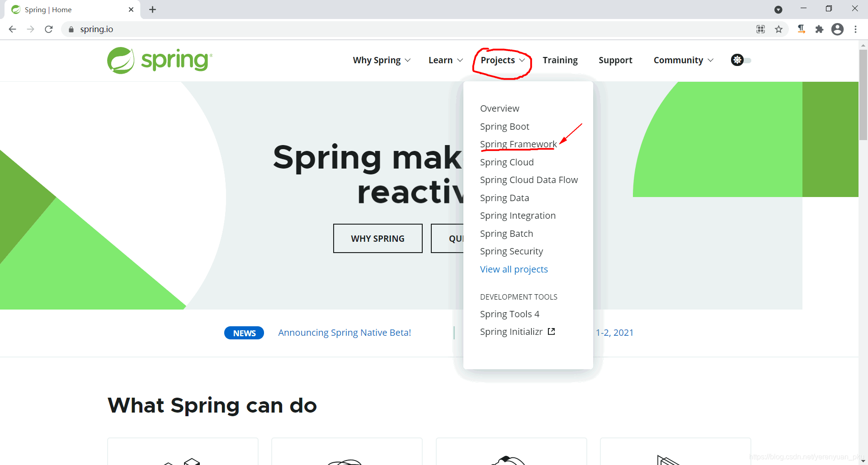
Task: Click the 1-2, 2021 event link
Action: (614, 333)
